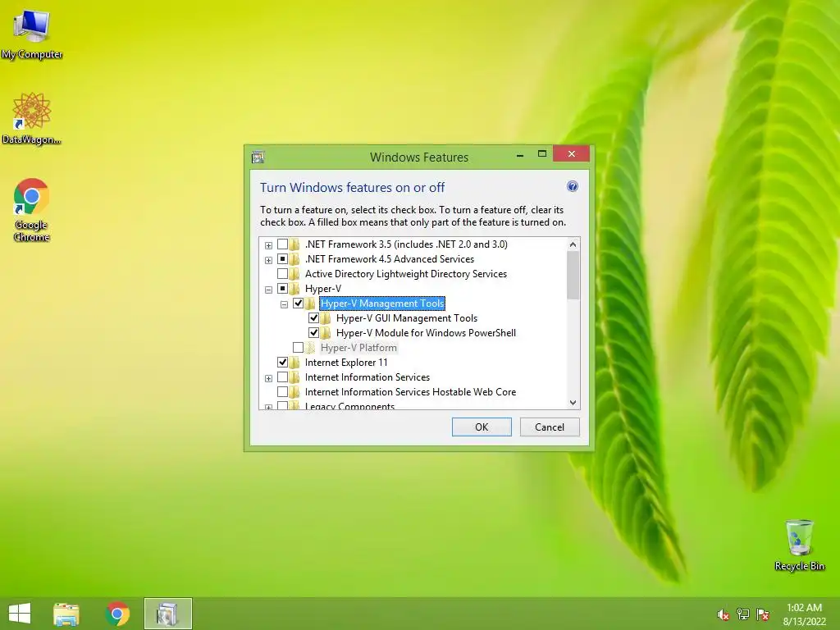
Task: Open the help icon in Windows Features
Action: (x=572, y=186)
